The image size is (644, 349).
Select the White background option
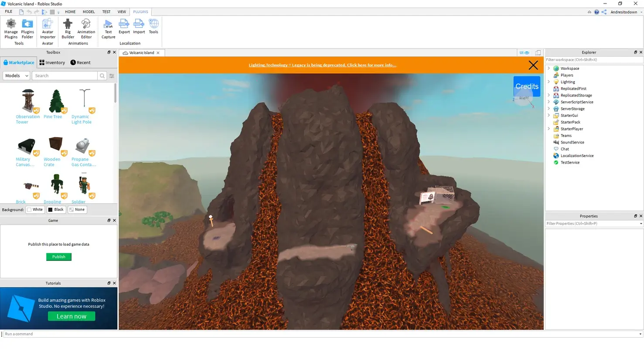[35, 210]
